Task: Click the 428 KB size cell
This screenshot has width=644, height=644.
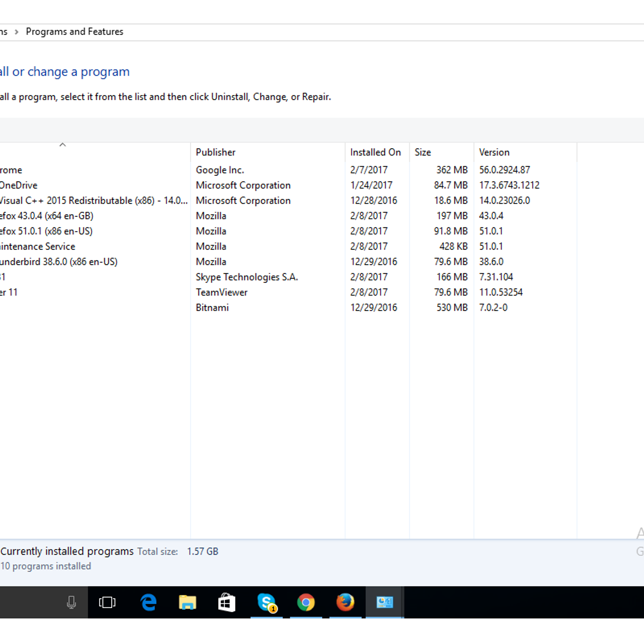Action: 454,246
